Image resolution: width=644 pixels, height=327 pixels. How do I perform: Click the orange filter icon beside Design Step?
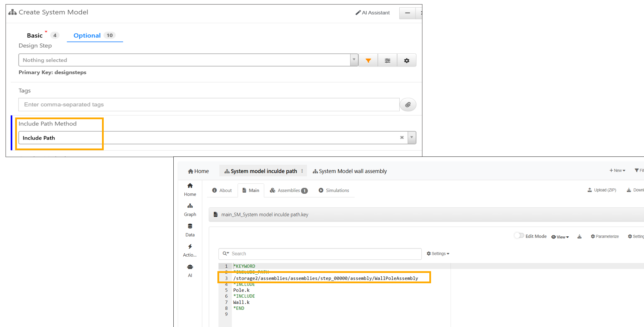(368, 60)
